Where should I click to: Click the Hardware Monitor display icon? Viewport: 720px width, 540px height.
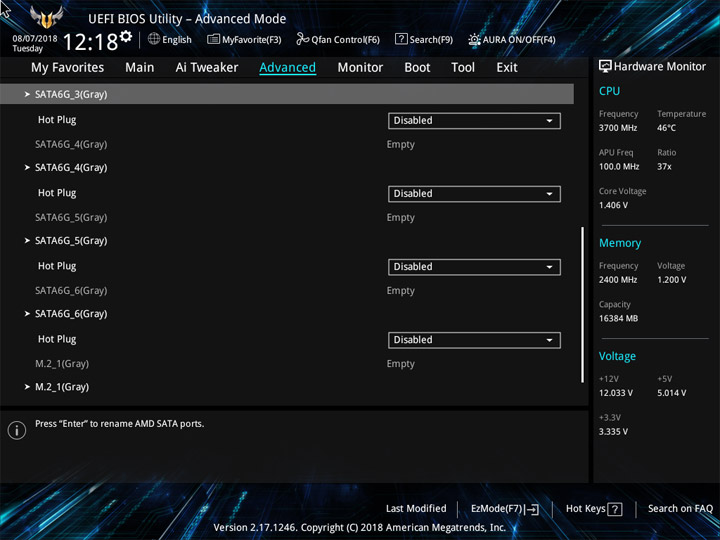click(x=605, y=66)
